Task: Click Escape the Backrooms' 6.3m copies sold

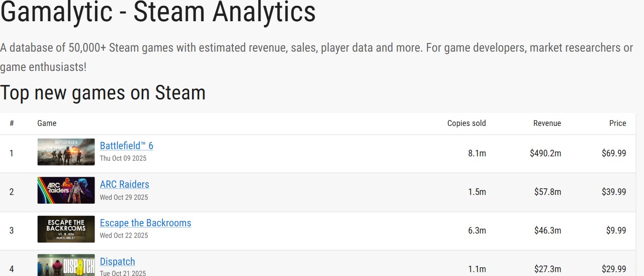Action: [477, 231]
